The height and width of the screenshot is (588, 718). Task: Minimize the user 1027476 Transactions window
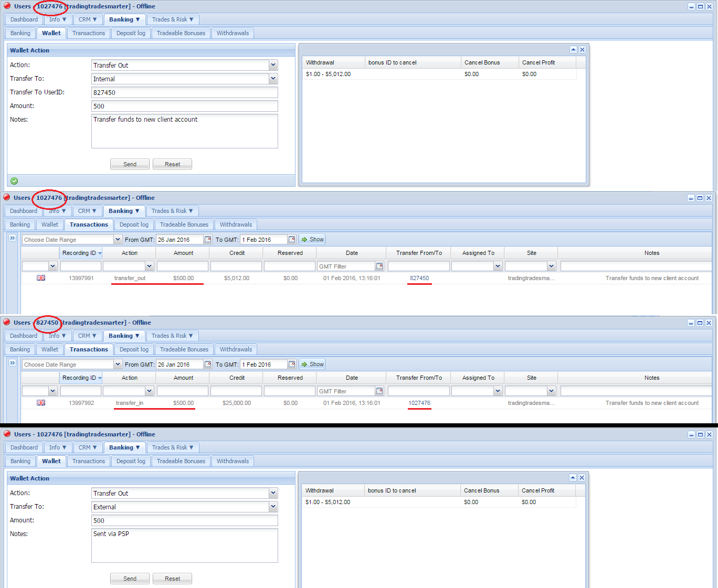(x=691, y=198)
